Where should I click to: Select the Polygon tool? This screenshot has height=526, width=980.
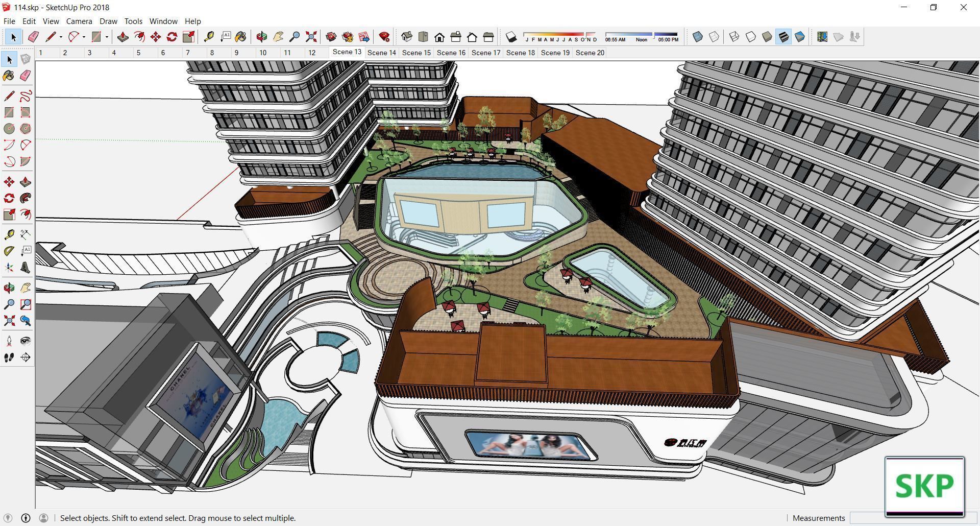click(26, 129)
